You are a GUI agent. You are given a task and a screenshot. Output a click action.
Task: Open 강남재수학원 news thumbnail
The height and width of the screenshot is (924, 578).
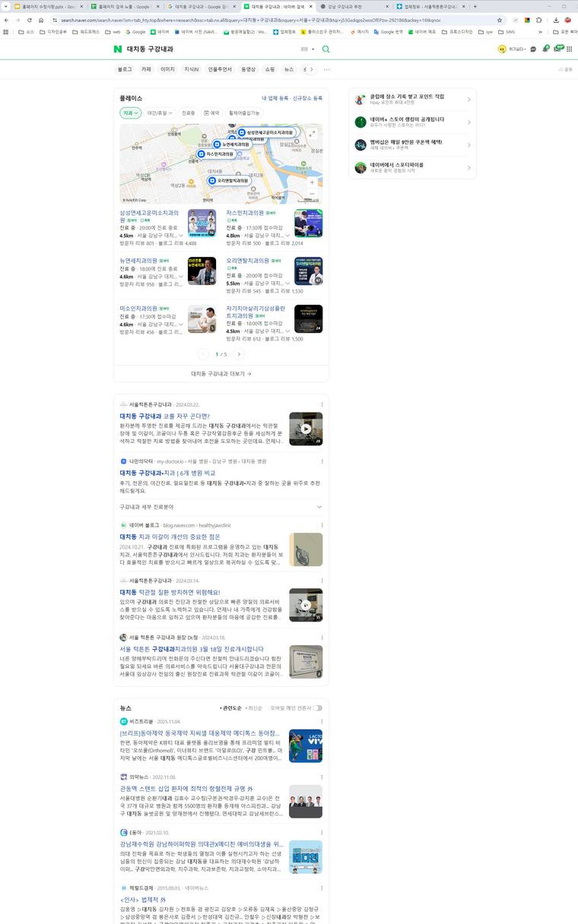pyautogui.click(x=306, y=856)
